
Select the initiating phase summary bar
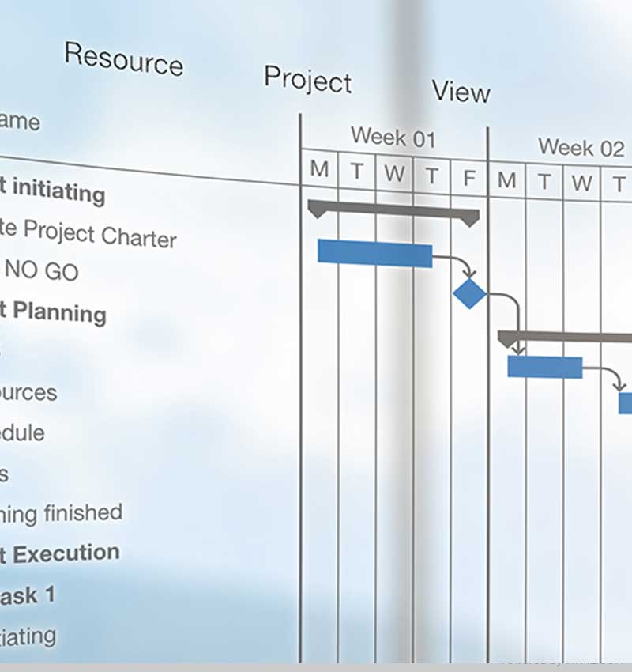tap(393, 213)
